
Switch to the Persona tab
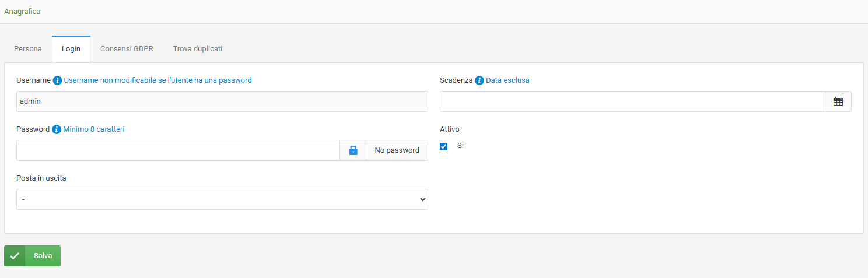coord(28,49)
